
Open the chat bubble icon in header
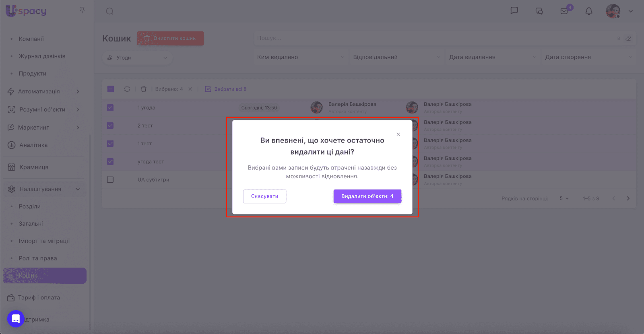click(x=514, y=11)
